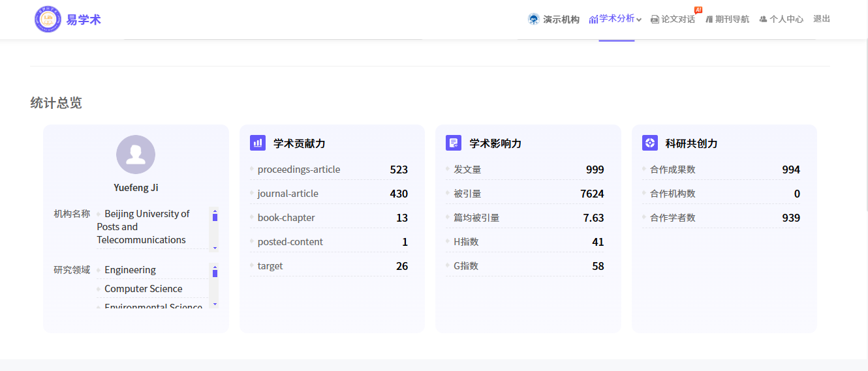The image size is (868, 371).
Task: Click the 演示机构 institution icon
Action: coord(534,20)
